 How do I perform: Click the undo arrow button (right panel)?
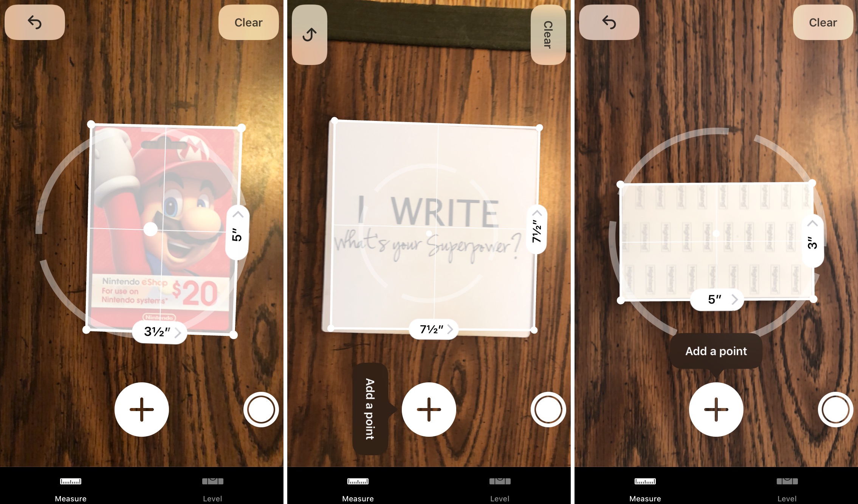pos(607,23)
